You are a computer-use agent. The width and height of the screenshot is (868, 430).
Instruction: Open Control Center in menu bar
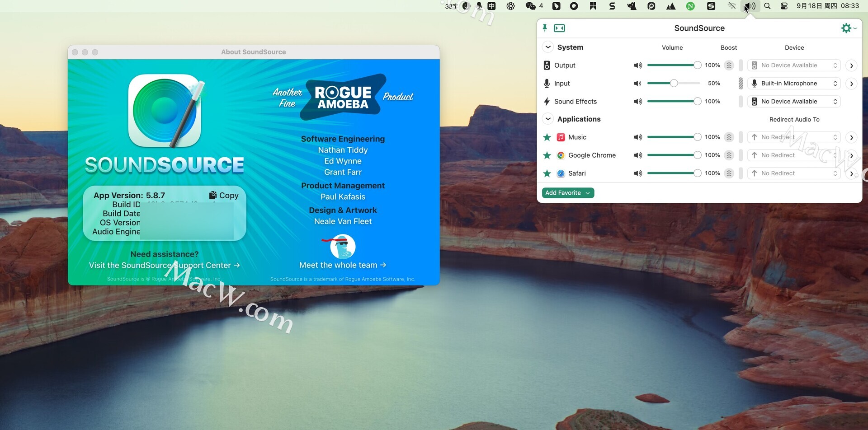pyautogui.click(x=784, y=6)
